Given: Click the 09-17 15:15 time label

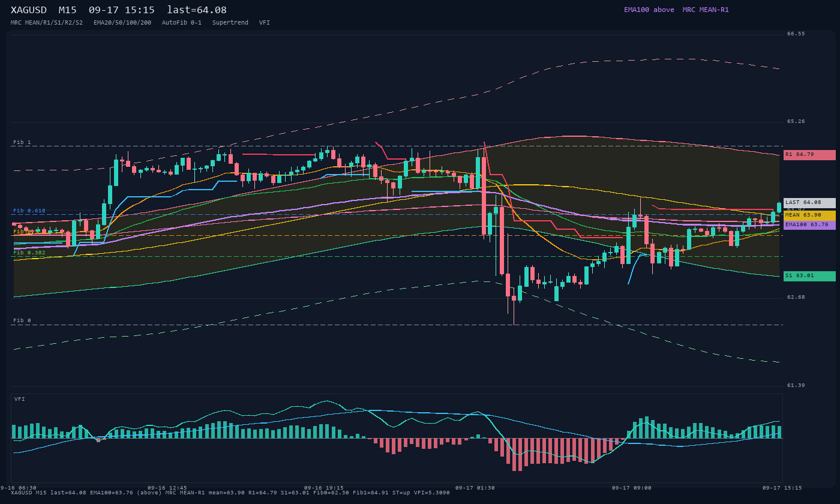Looking at the screenshot, I should (x=782, y=488).
